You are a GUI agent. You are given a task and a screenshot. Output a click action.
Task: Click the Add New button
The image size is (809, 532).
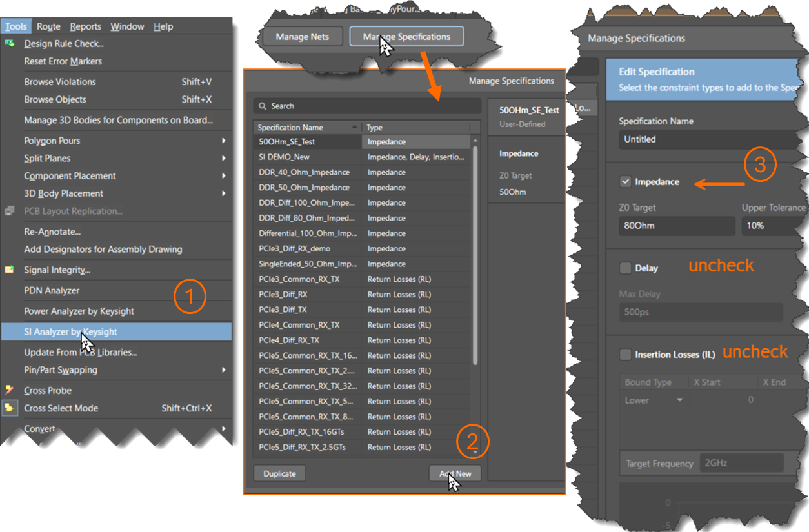455,473
